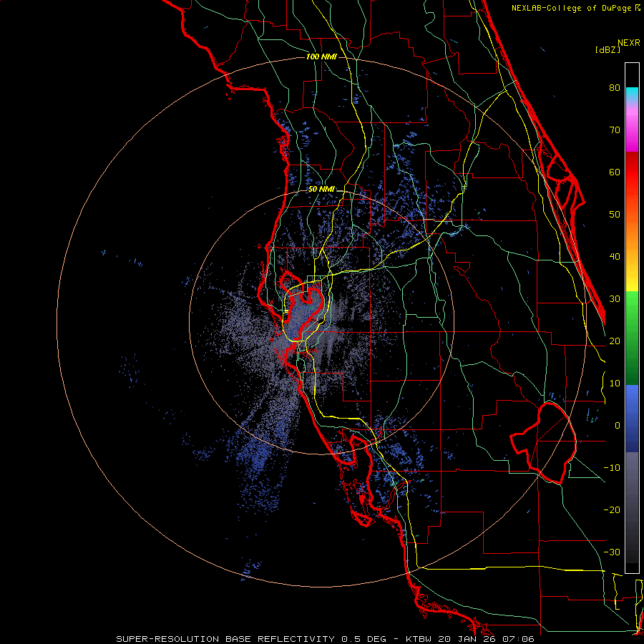Viewport: 644px width, 644px height.
Task: Pick the magenta-pink segment of the color bar
Action: (632, 130)
